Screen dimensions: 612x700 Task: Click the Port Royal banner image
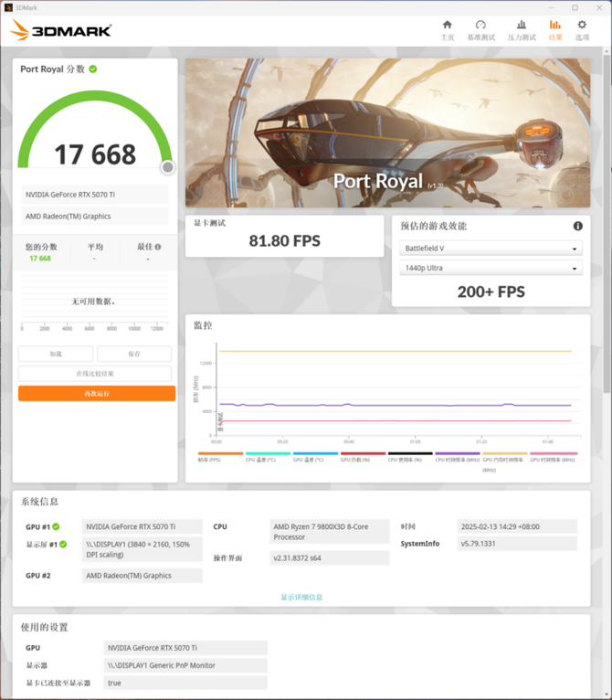[387, 133]
